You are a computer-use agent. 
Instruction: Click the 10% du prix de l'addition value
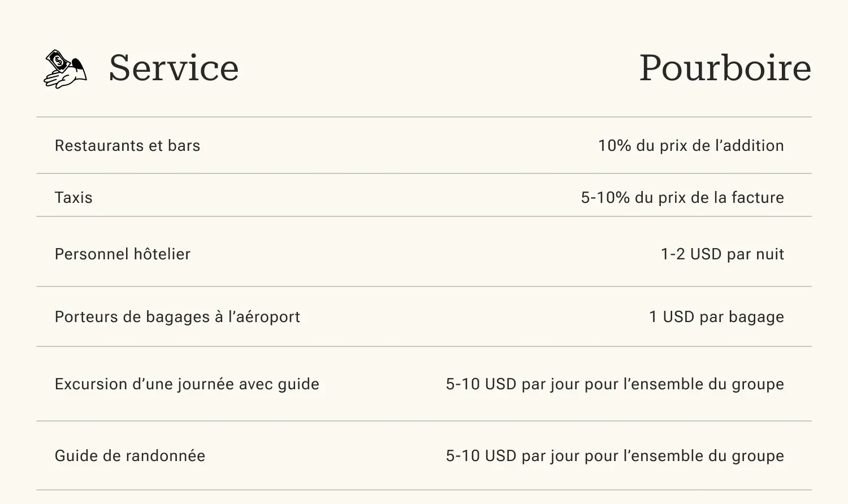click(x=691, y=146)
